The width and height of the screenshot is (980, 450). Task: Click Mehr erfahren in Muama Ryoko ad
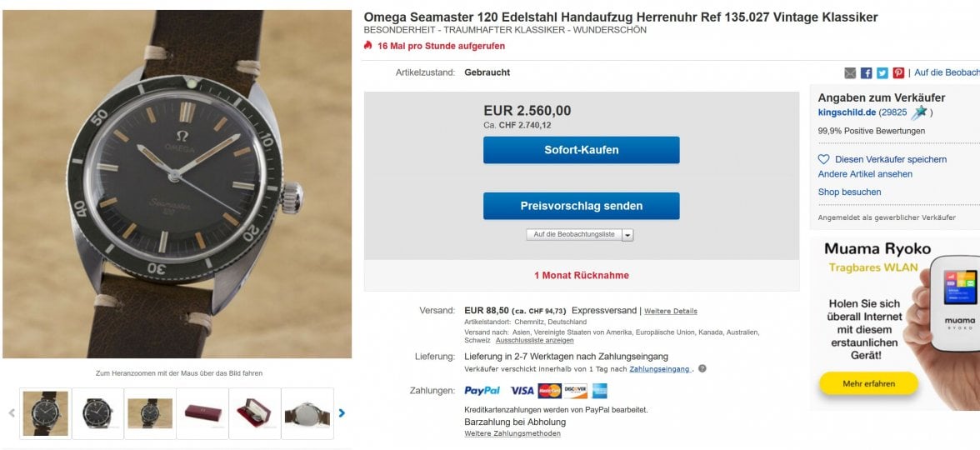click(x=868, y=384)
